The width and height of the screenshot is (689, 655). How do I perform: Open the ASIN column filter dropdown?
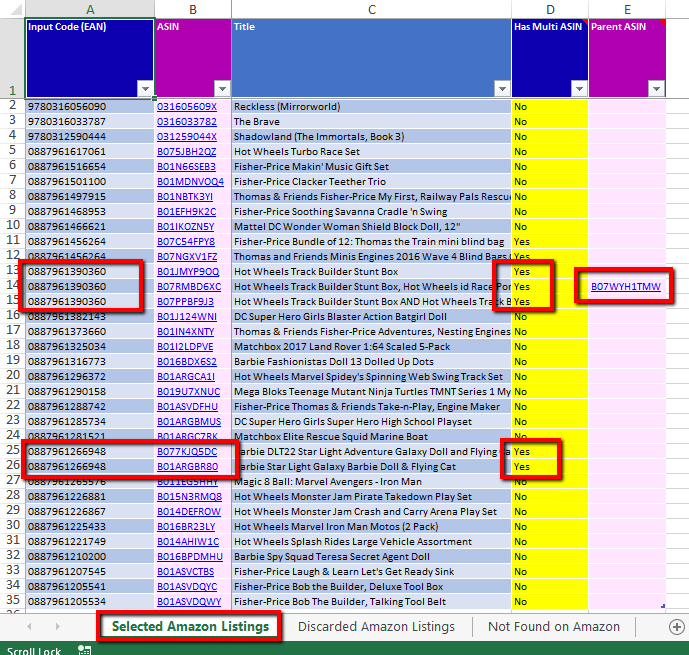point(223,89)
